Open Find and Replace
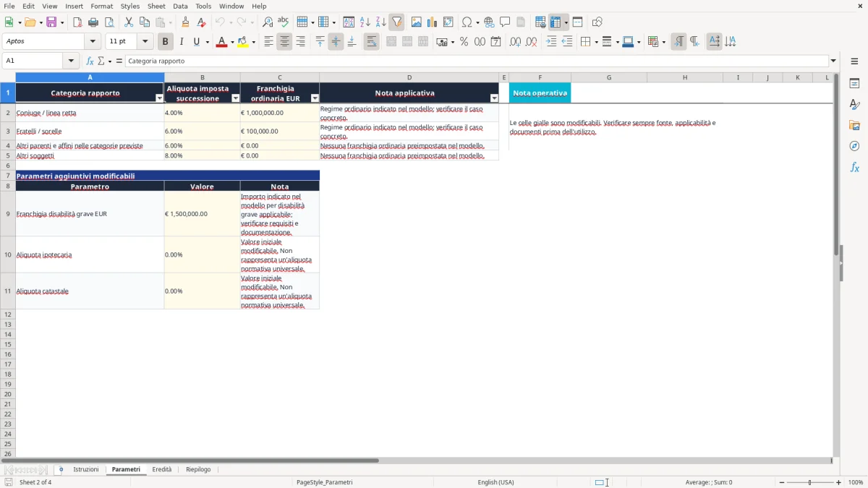 [x=268, y=22]
